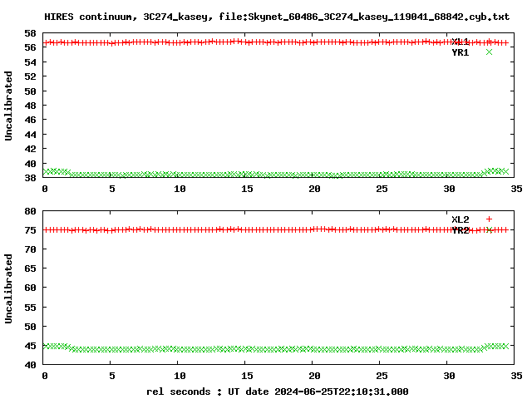Click y-axis tick '44' on XL1/YR1 plot
Screen dimensions: 532x399
[30, 135]
